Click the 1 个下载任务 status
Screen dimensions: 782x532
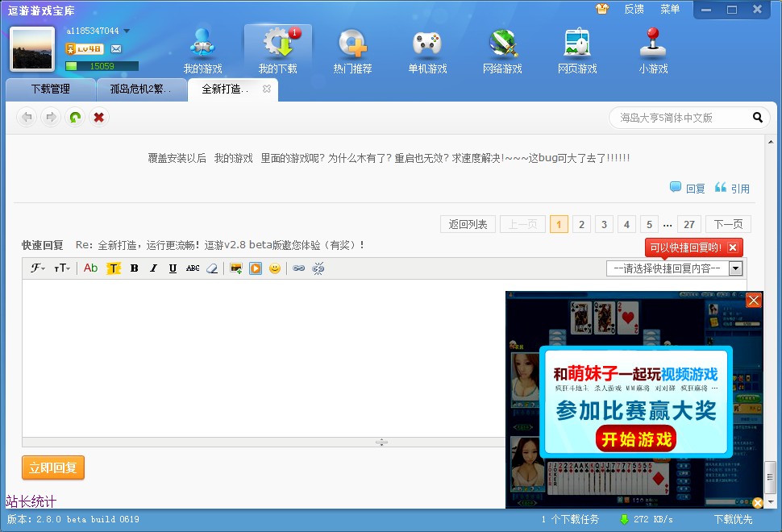pos(570,520)
